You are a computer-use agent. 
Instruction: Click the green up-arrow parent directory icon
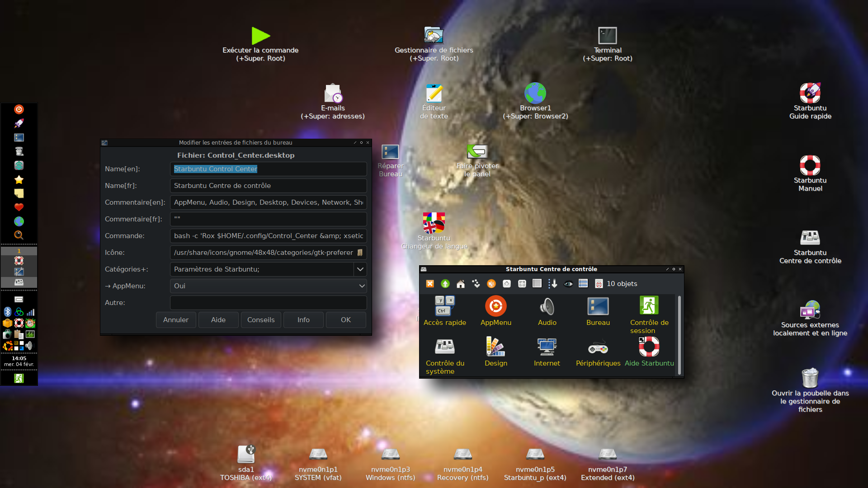coord(445,284)
